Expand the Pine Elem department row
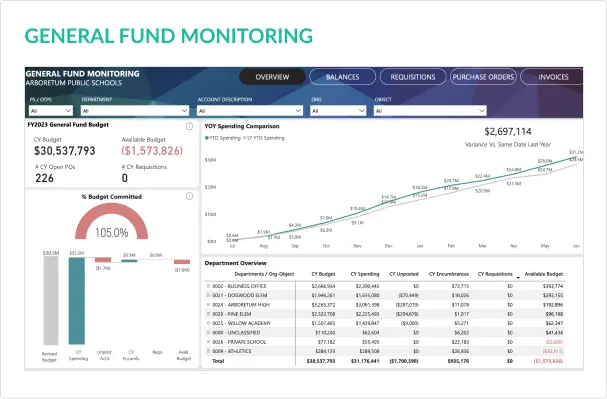The height and width of the screenshot is (399, 607). (208, 314)
